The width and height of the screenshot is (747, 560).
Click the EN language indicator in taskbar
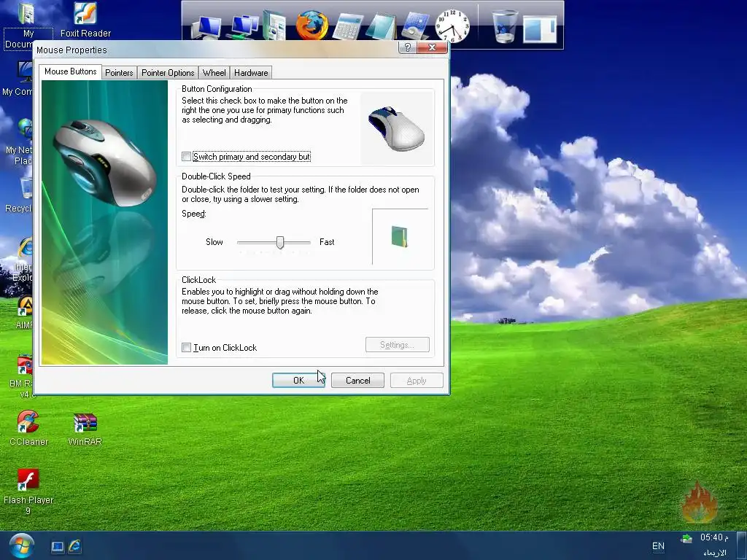click(658, 546)
